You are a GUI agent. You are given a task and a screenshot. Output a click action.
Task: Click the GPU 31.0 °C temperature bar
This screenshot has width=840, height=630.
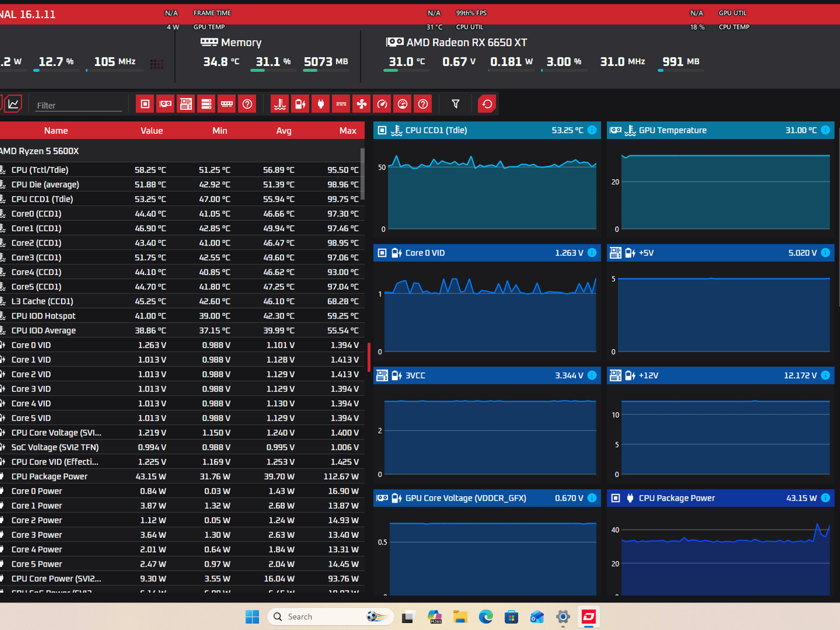(406, 71)
